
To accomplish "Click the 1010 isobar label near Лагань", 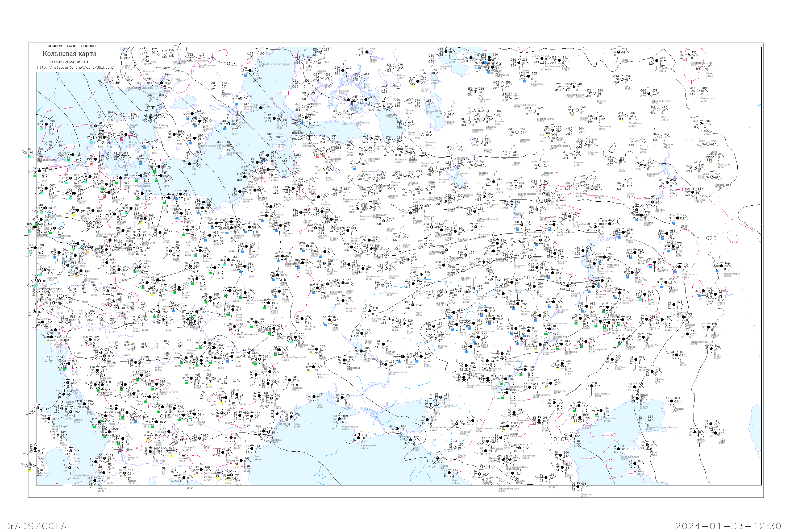I will coord(558,439).
